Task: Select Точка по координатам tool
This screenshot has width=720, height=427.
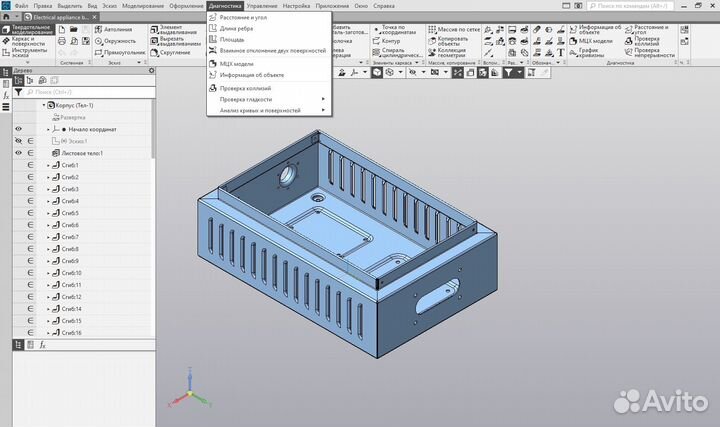Action: pyautogui.click(x=394, y=30)
